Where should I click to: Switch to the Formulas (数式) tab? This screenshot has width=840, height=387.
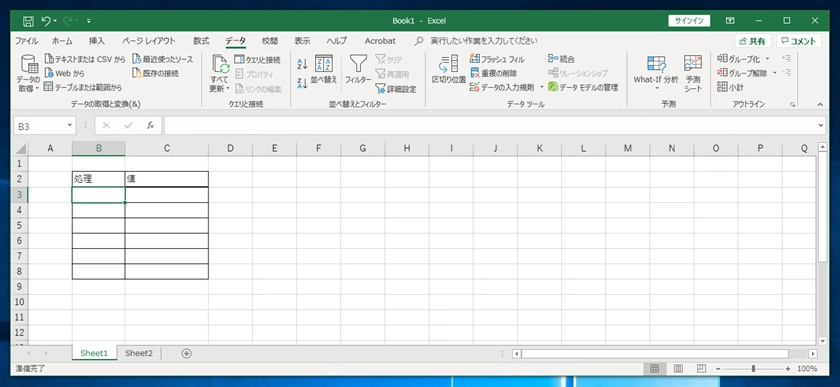click(201, 41)
